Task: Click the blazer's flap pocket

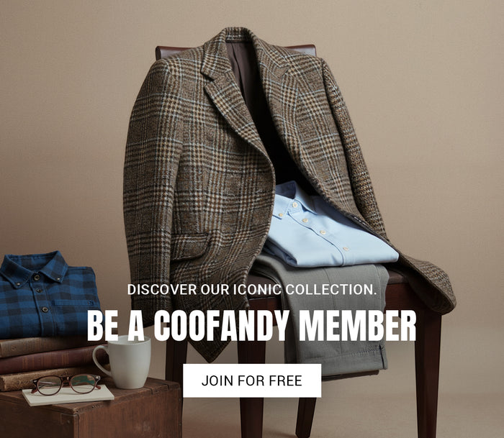Action: tap(191, 246)
